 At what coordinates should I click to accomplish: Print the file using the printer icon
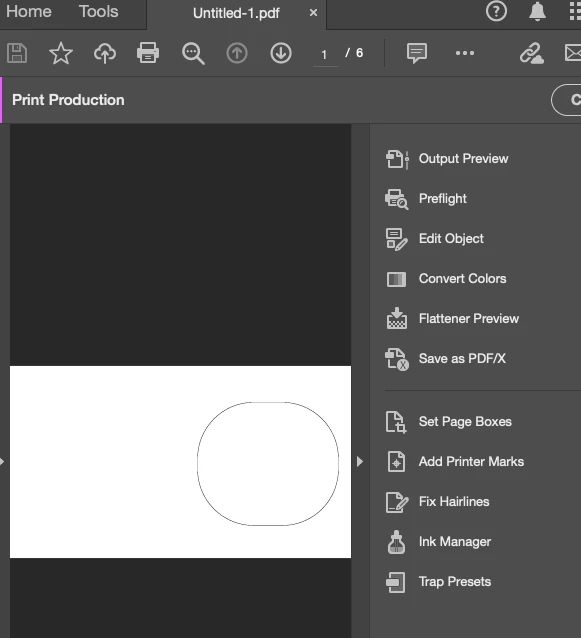tap(148, 53)
